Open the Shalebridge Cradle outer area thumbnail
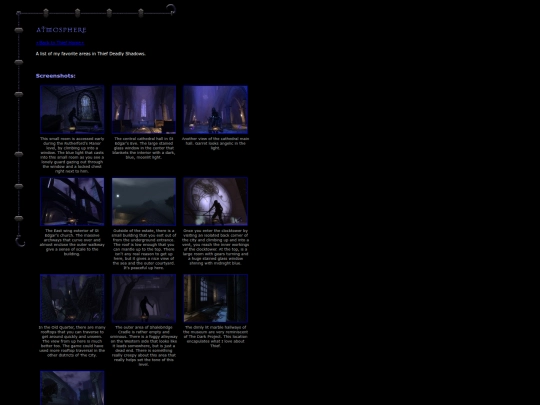This screenshot has width=540, height=405. tap(144, 298)
